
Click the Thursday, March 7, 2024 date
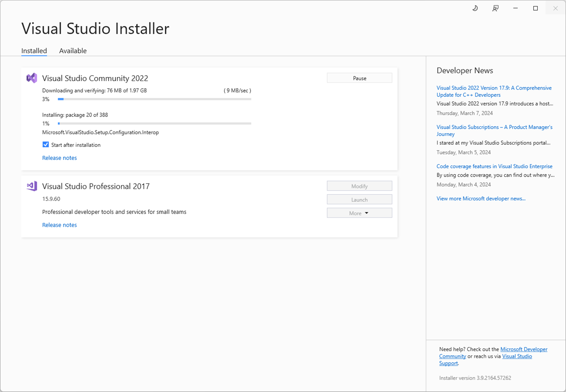(x=465, y=113)
